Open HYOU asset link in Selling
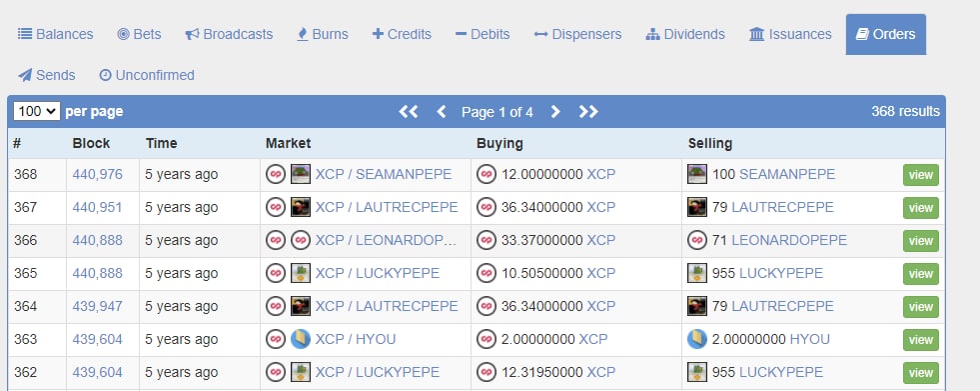 [810, 339]
